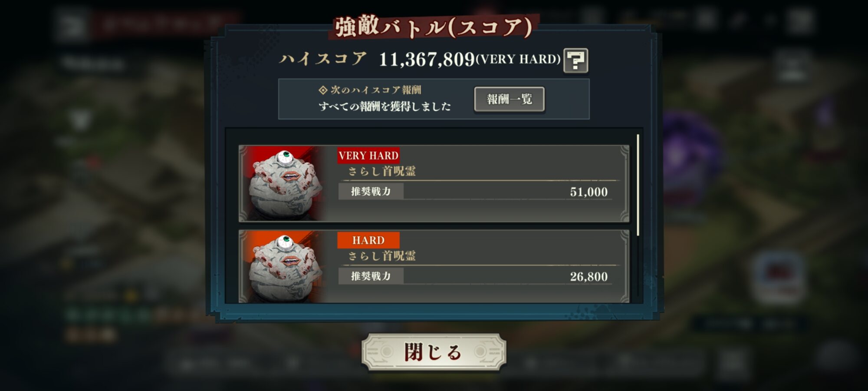Close the dialog with 閉じる button
This screenshot has width=868, height=391.
(x=434, y=352)
